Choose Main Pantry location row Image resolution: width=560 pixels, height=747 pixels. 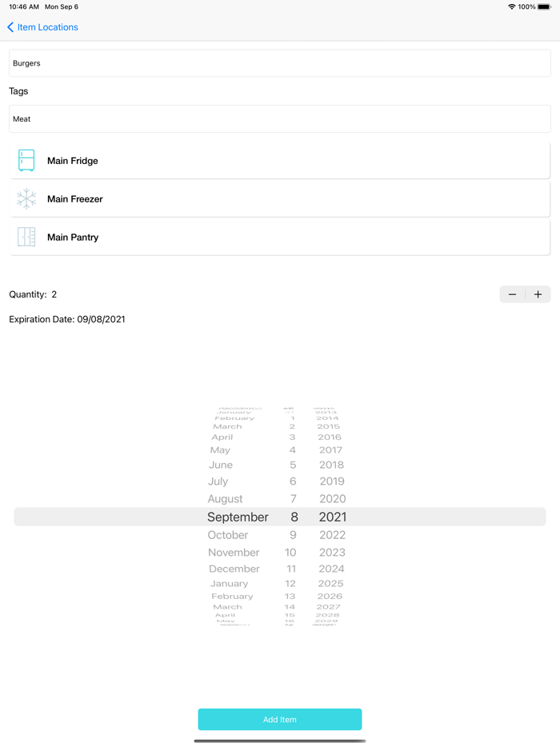(280, 238)
